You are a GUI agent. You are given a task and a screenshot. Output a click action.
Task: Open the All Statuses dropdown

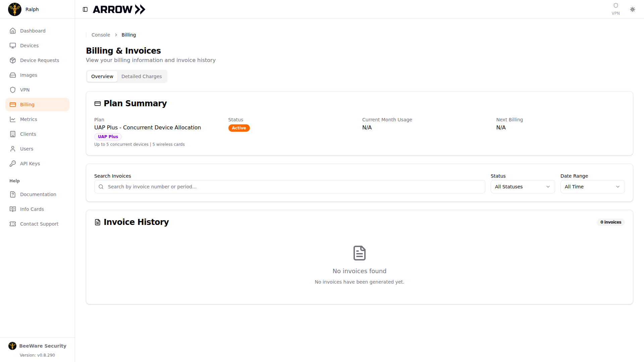coord(523,187)
